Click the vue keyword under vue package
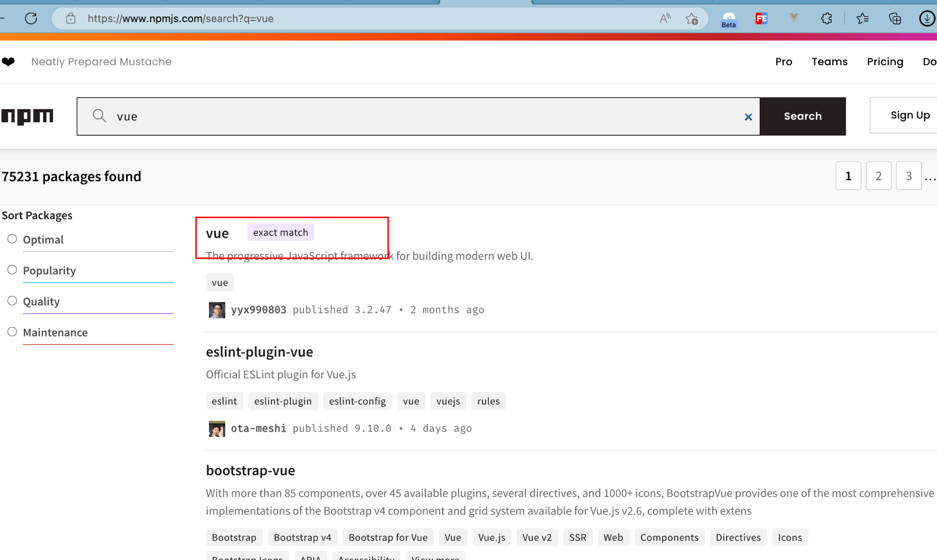Image resolution: width=937 pixels, height=560 pixels. (x=220, y=283)
